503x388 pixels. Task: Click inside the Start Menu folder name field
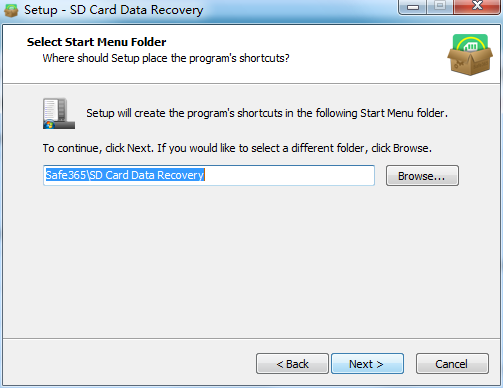click(x=209, y=175)
